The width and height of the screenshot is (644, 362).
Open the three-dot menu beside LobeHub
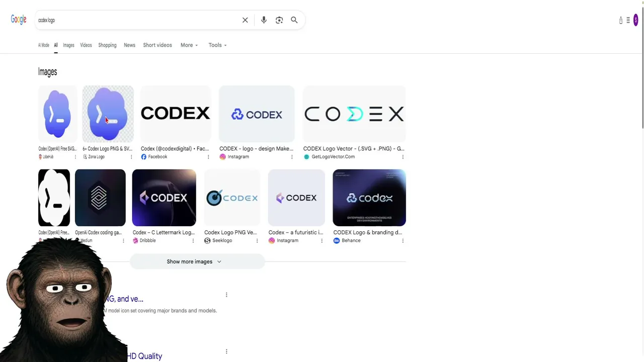(x=75, y=157)
